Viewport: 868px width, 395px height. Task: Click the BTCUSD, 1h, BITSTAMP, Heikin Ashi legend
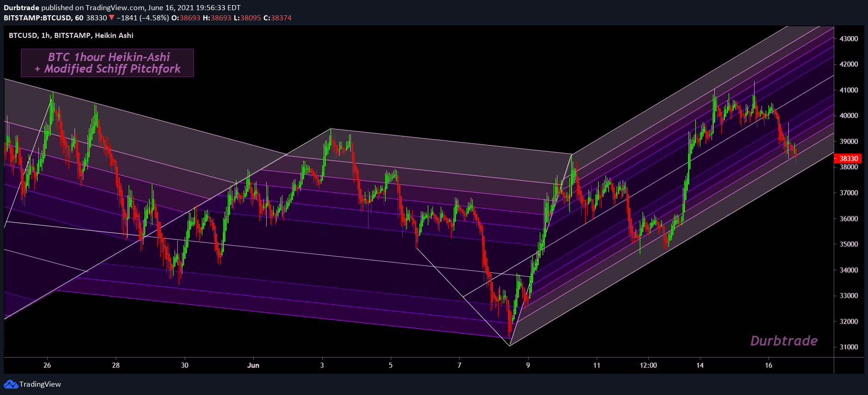(71, 36)
